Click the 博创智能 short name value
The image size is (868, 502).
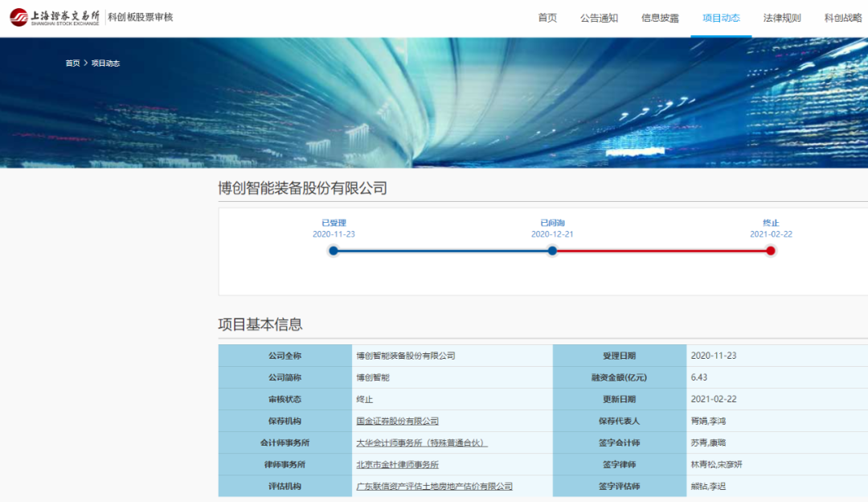coord(373,377)
